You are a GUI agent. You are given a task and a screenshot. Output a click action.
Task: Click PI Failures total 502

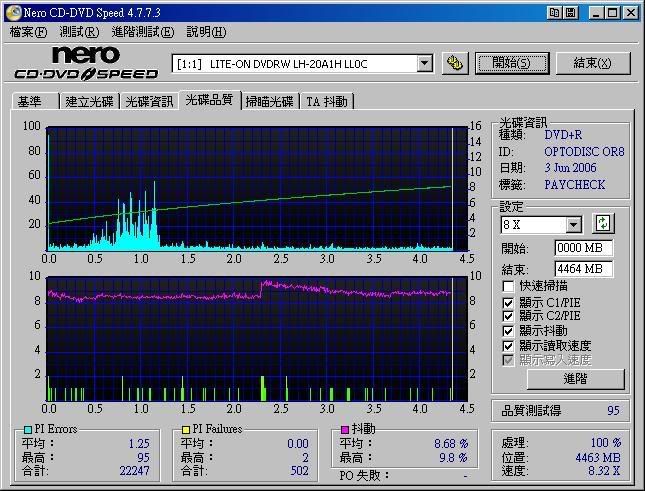[x=299, y=471]
